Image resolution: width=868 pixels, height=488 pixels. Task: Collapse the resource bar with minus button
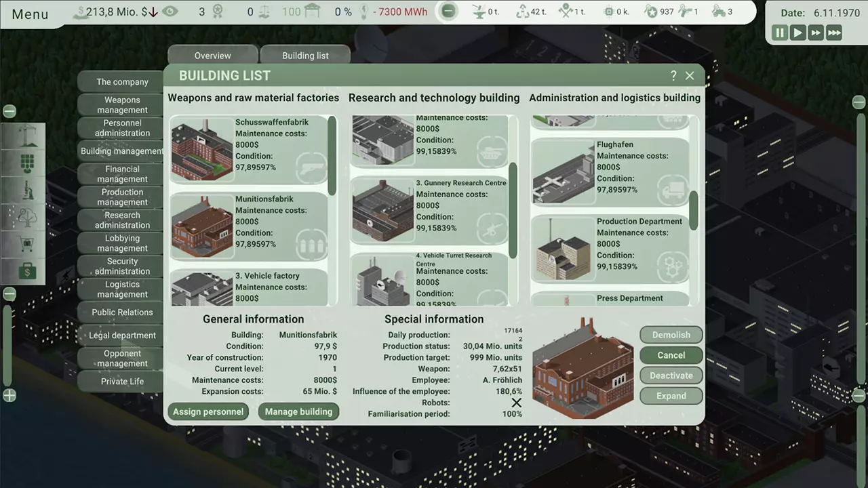point(448,12)
